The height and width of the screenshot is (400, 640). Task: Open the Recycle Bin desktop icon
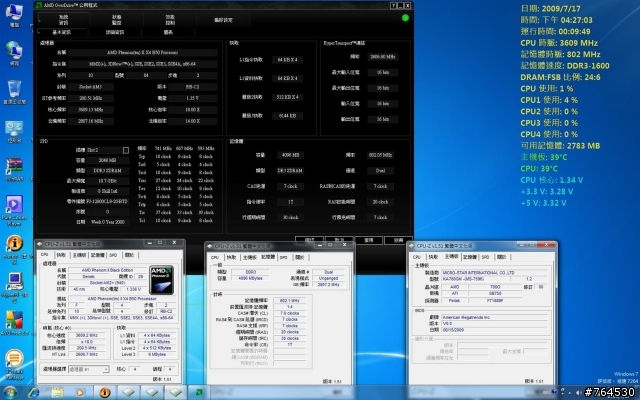(14, 92)
